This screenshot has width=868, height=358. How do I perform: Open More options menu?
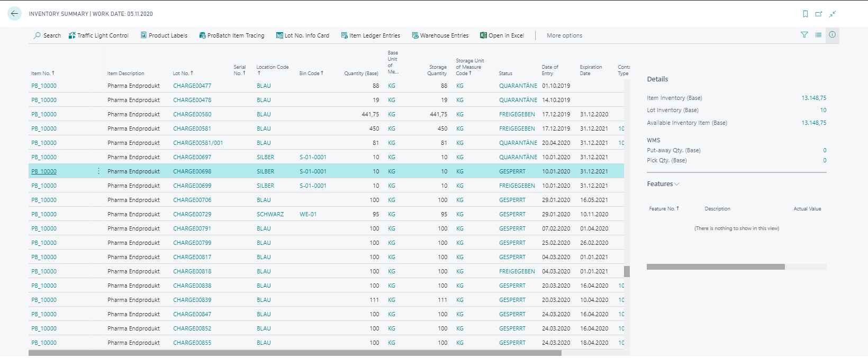[x=564, y=35]
